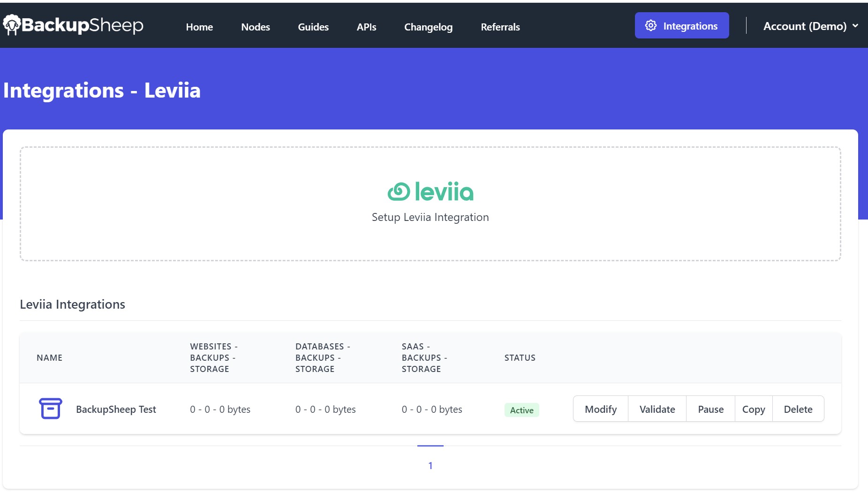Click the BackupSheep Test name
This screenshot has width=868, height=493.
(x=116, y=409)
